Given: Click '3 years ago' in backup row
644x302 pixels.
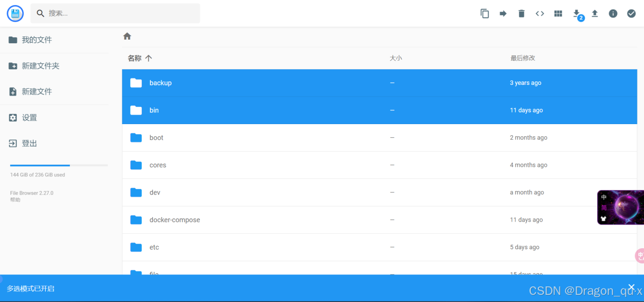Looking at the screenshot, I should click(525, 83).
